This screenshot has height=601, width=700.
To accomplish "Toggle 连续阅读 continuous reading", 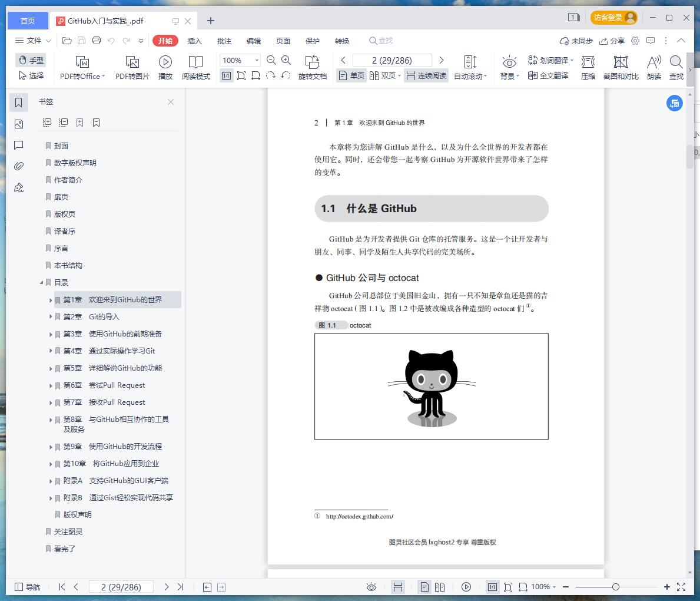I will coord(426,75).
